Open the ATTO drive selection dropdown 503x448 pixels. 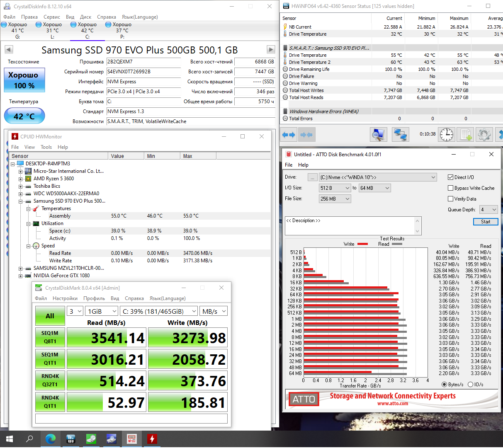(x=378, y=177)
